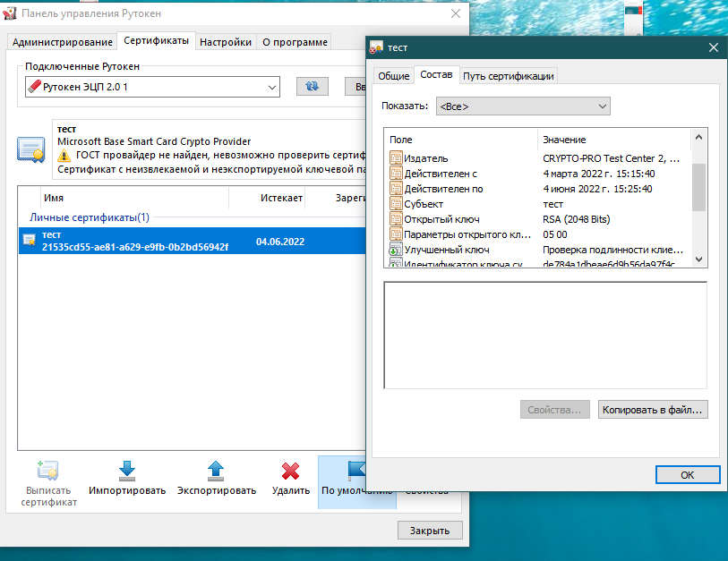Confirm the certificate dialog with OK

tap(688, 475)
